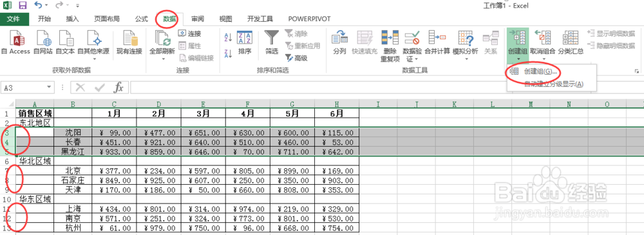Import data 自 Access
The width and height of the screenshot is (644, 235).
click(15, 43)
